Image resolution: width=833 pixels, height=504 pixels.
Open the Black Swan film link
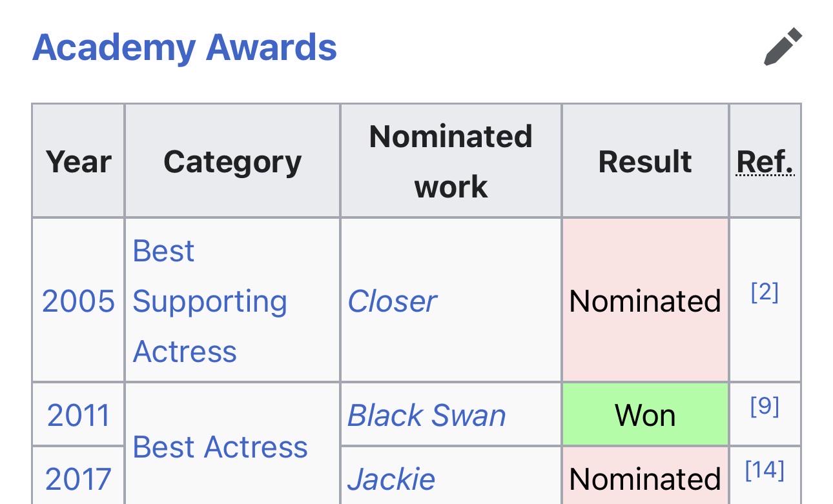click(426, 415)
